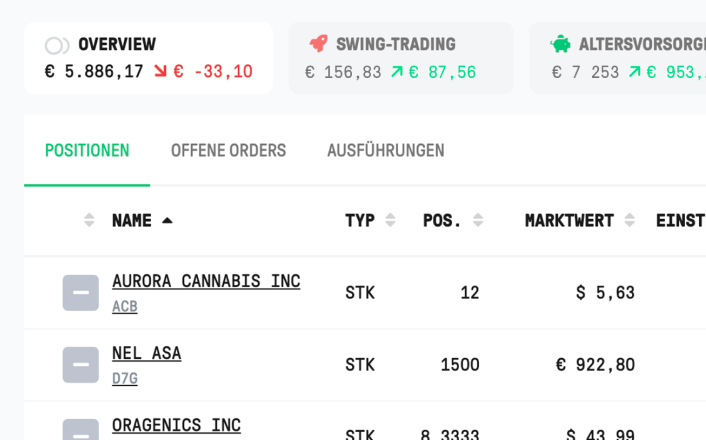Screen dimensions: 706x440
Task: Click the NAME column ascending sort arrow
Action: (x=167, y=220)
